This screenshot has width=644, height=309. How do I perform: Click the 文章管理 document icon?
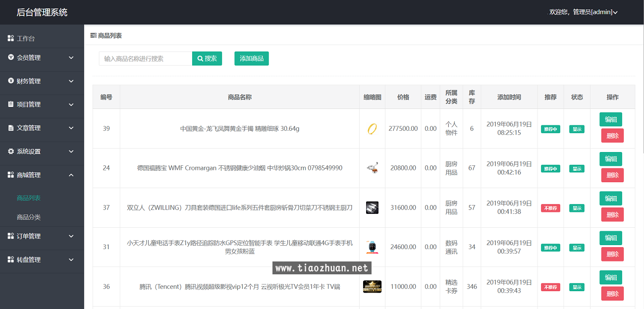(11, 128)
